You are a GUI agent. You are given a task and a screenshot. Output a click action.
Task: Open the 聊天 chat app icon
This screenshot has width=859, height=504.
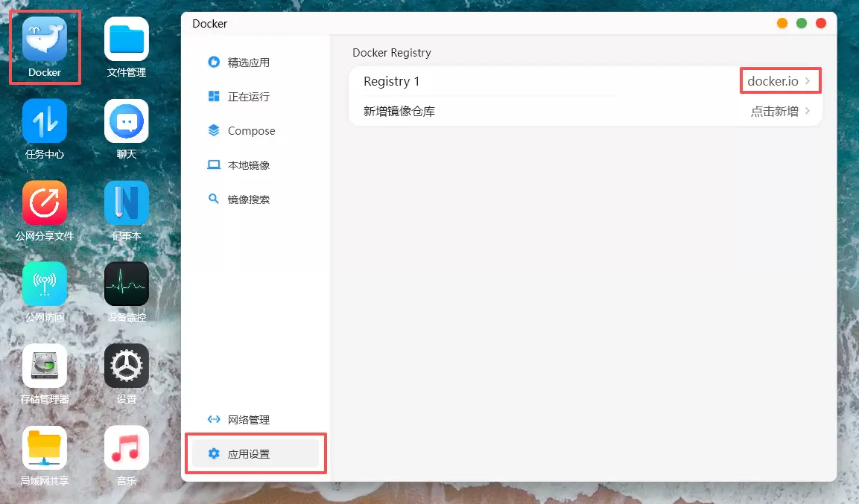(127, 121)
